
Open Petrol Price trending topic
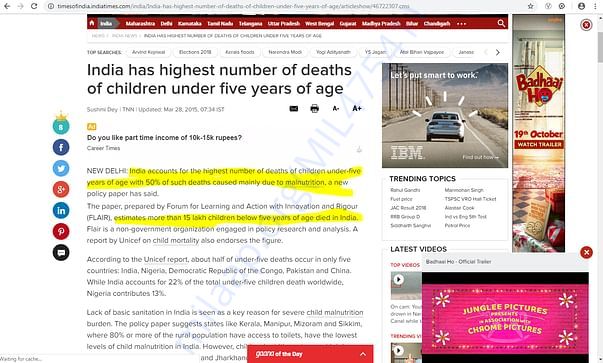coord(457,225)
